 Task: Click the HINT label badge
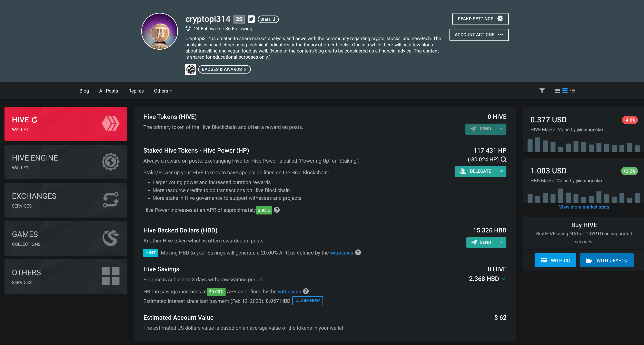(150, 253)
